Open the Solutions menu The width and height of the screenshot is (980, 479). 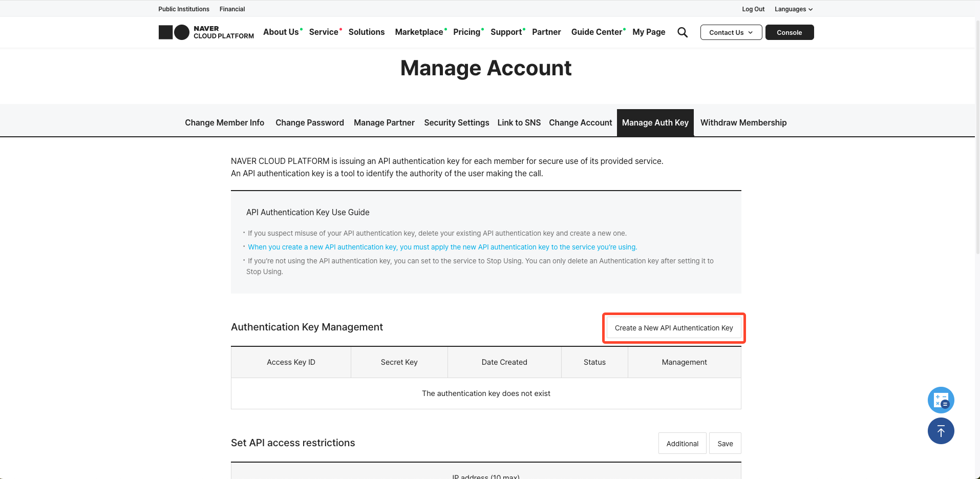(x=367, y=32)
